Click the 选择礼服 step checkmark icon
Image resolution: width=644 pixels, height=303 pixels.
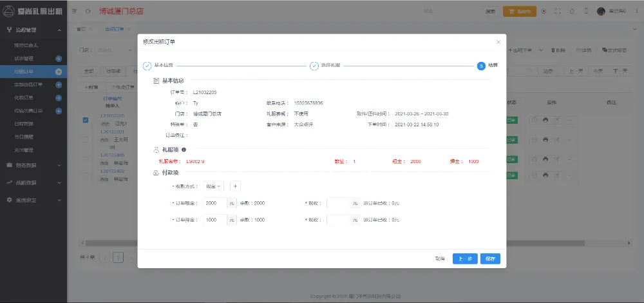pos(314,66)
